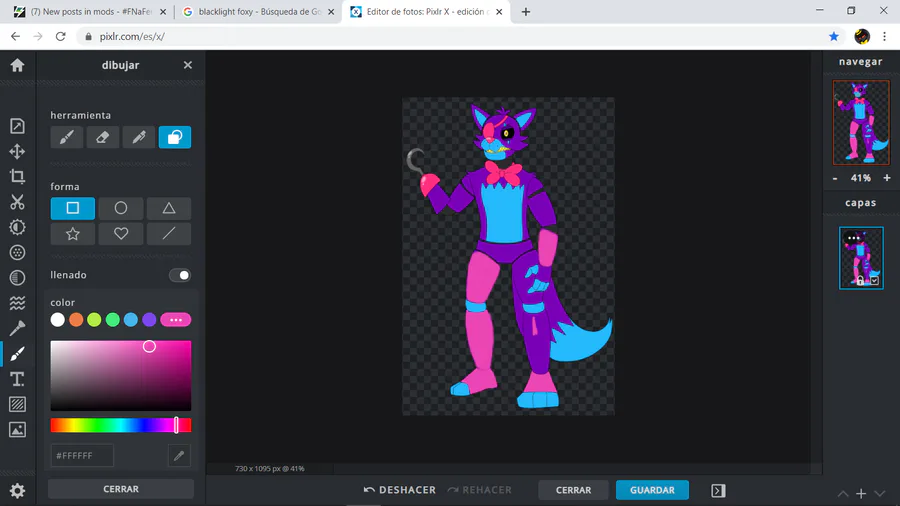This screenshot has width=900, height=506.
Task: Switch to the New posts in mods tab
Action: coord(91,11)
